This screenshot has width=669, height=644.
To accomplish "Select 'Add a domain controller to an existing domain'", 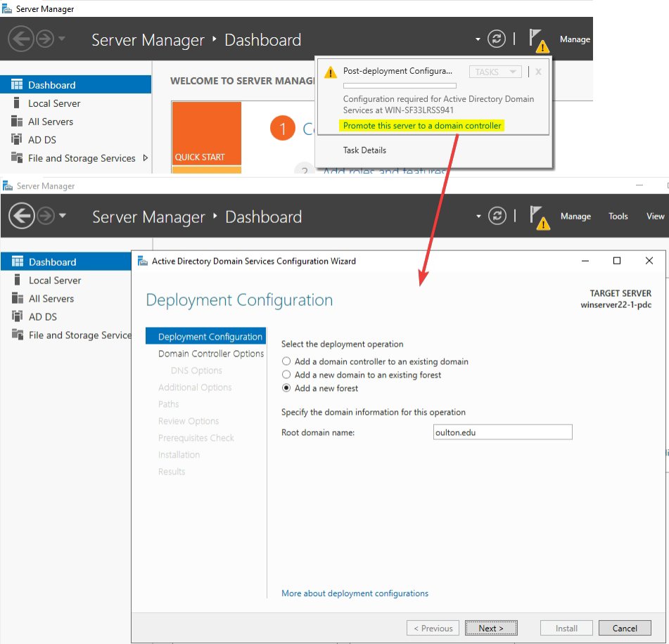I will [x=286, y=361].
